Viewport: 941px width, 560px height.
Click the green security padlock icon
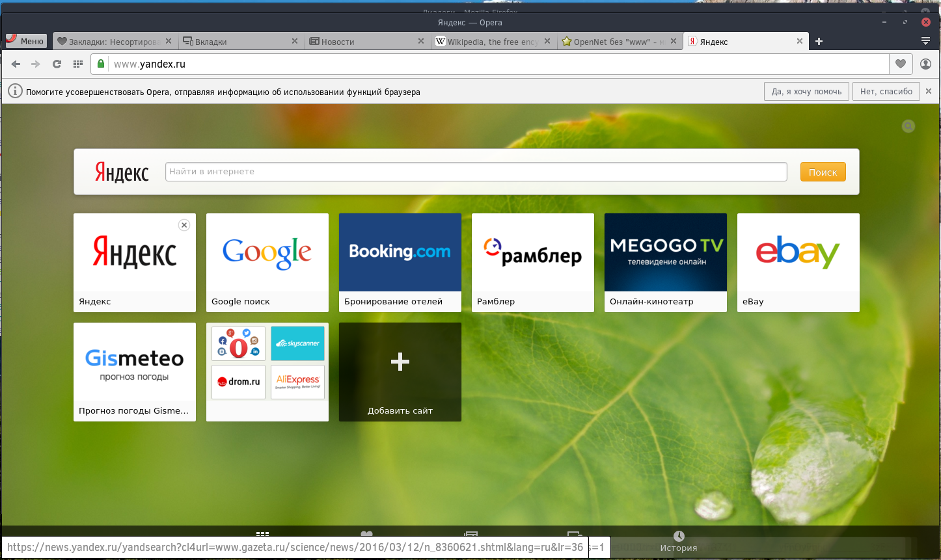(100, 64)
